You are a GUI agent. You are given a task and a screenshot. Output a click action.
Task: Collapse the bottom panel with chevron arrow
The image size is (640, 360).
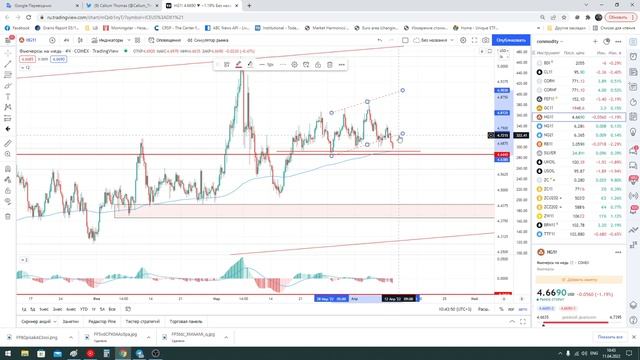click(512, 322)
